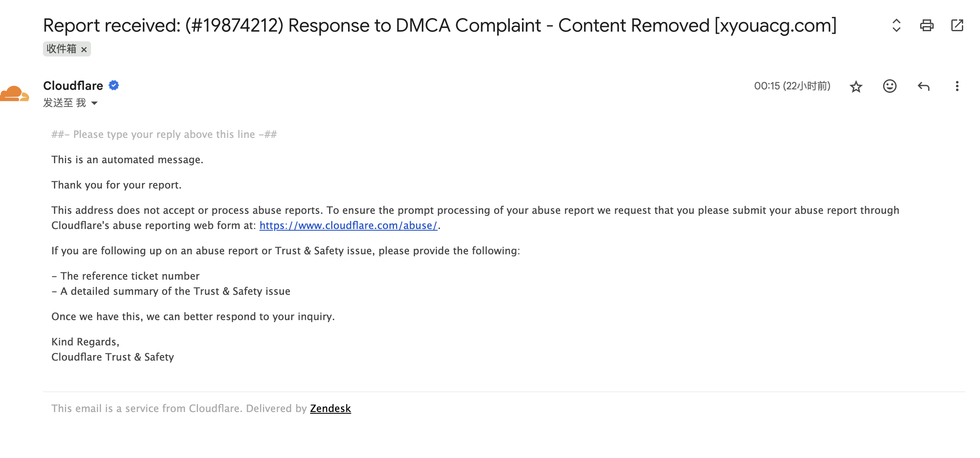Click the Cloudflare sender name
Image resolution: width=980 pixels, height=458 pixels.
point(73,86)
